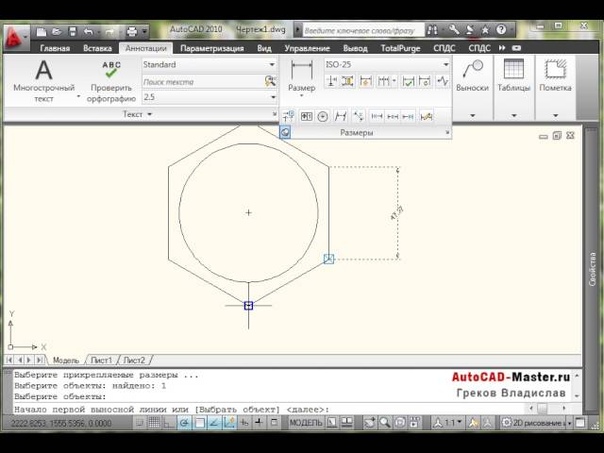Switch to the Лист2 layout tab

point(134,360)
